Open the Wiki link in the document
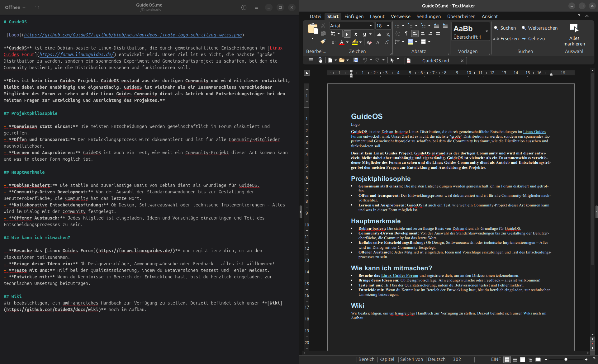The width and height of the screenshot is (598, 364). pyautogui.click(x=527, y=313)
